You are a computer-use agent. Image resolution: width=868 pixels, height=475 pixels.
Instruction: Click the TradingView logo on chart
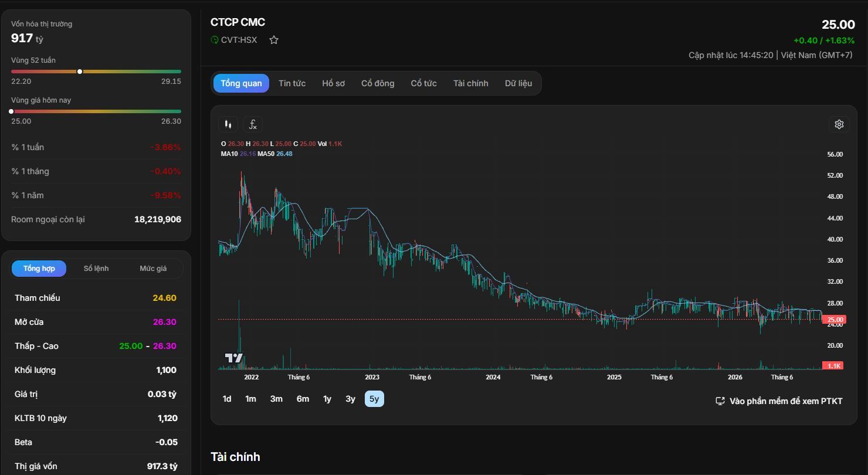[234, 358]
